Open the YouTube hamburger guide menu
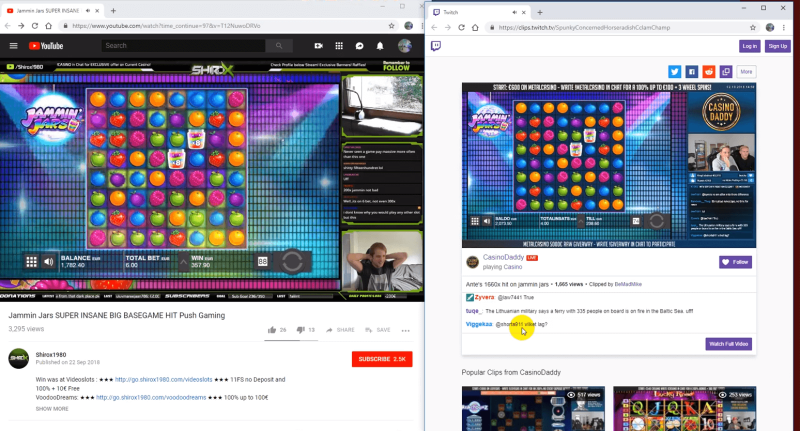This screenshot has width=800, height=431. (x=13, y=46)
